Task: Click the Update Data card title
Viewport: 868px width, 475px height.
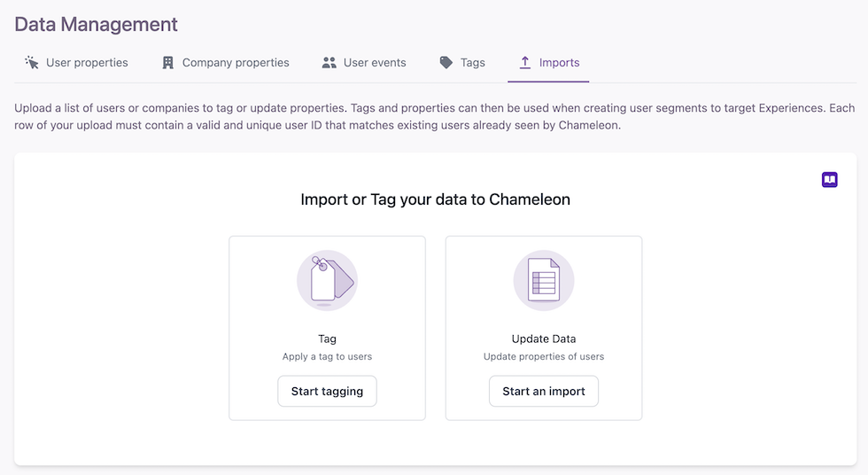Action: pyautogui.click(x=544, y=339)
